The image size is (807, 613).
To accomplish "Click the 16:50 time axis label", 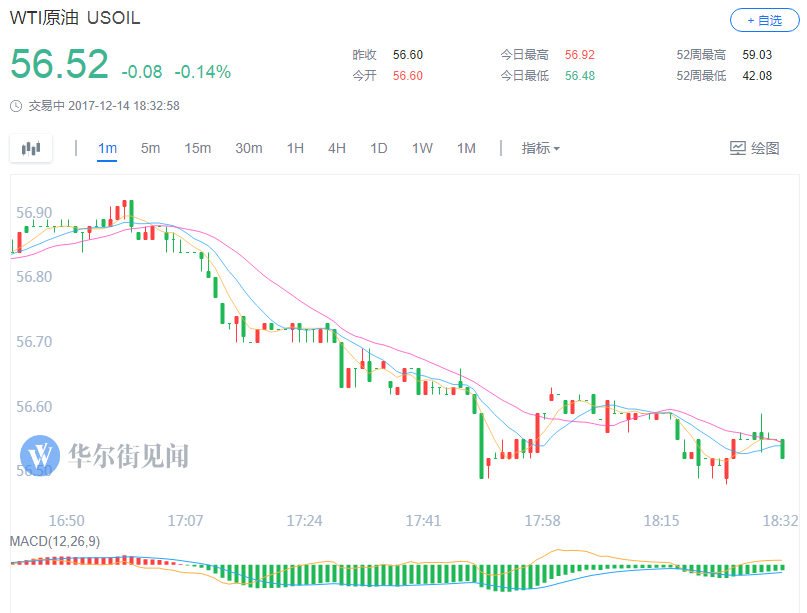I will point(66,521).
